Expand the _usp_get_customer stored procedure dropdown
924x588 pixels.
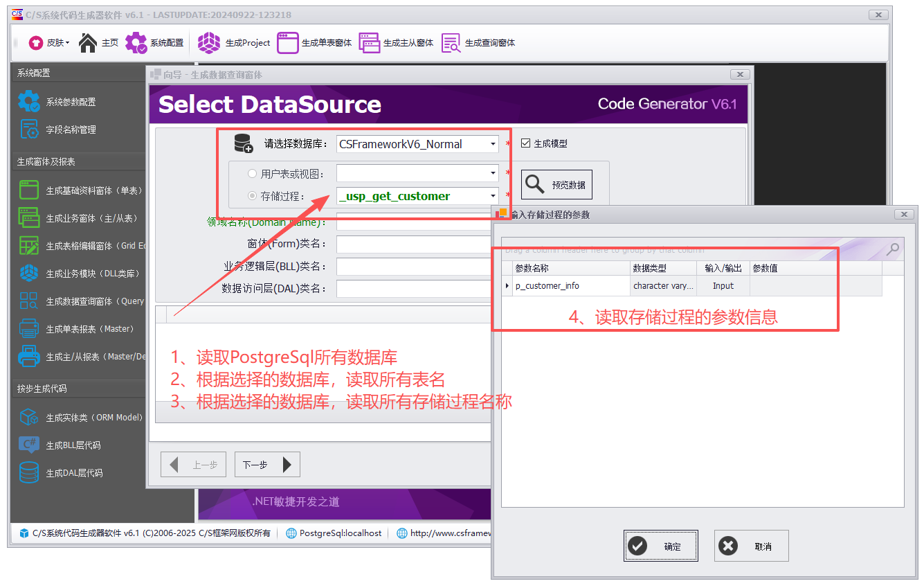(493, 196)
